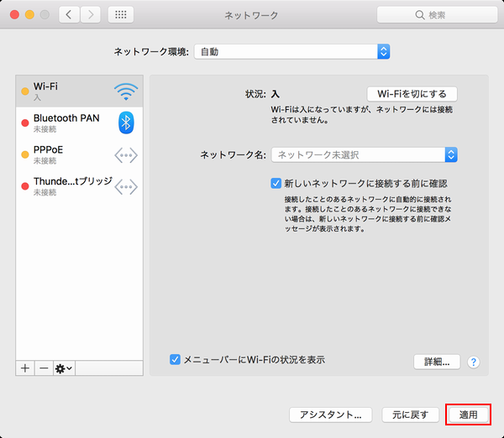504x438 pixels.
Task: Click the PPPoE connection icon
Action: (126, 154)
